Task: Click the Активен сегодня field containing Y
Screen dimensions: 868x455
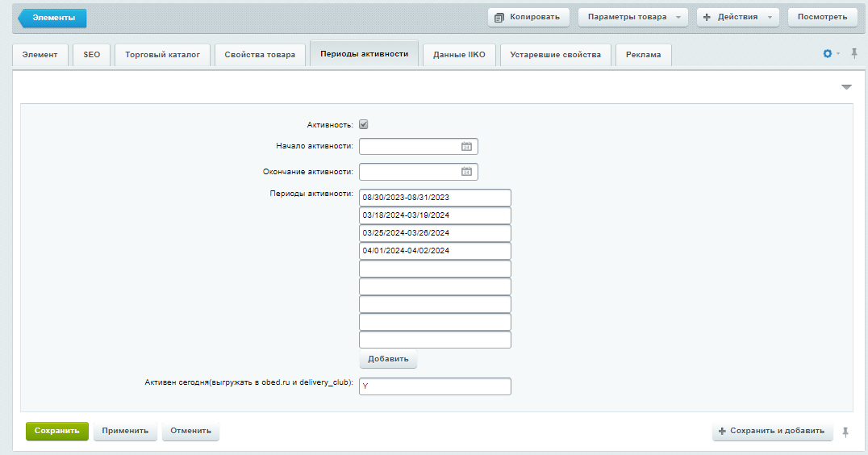Action: 435,386
